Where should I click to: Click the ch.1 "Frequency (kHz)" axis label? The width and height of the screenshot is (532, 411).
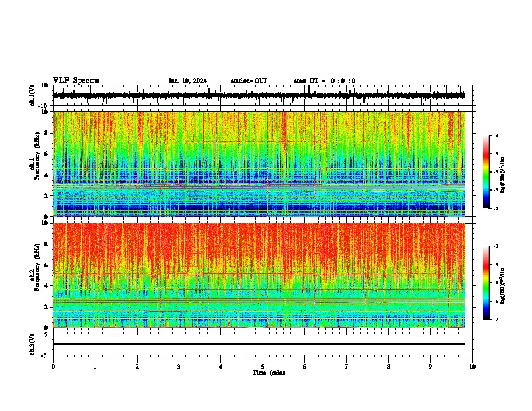click(x=38, y=156)
